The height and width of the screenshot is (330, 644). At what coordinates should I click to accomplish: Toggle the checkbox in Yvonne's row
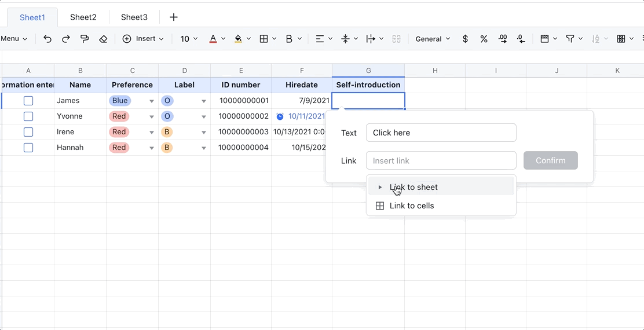(x=28, y=116)
